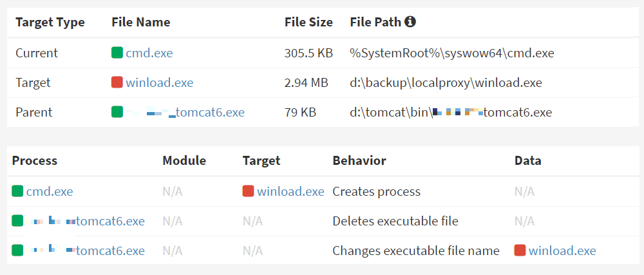Image resolution: width=644 pixels, height=275 pixels.
Task: Click green icon in Changes executable file name row
Action: (x=17, y=251)
